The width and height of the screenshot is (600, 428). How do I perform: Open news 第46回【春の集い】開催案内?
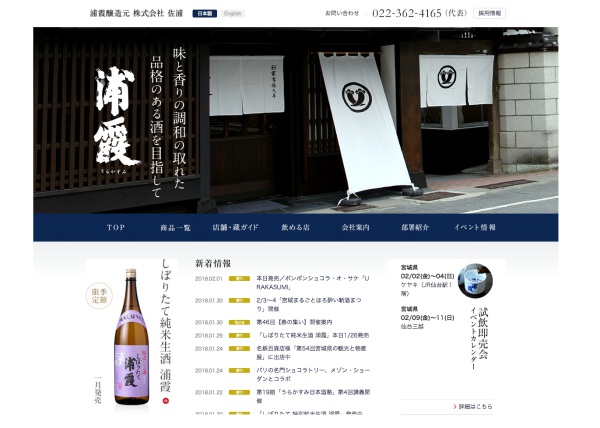pos(294,322)
